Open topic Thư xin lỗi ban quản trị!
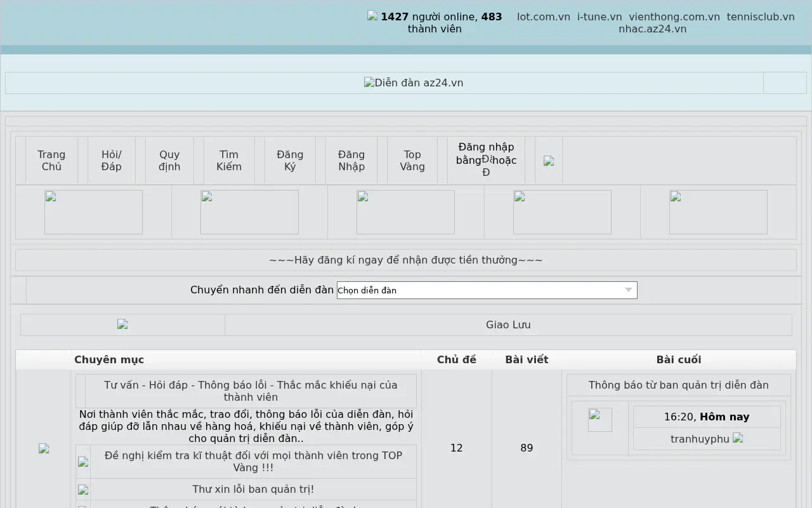This screenshot has width=812, height=508. (253, 490)
